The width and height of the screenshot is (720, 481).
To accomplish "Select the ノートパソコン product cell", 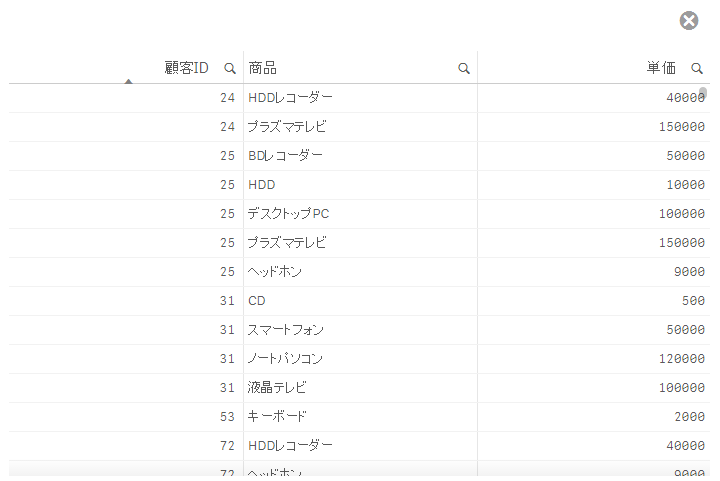I will point(360,359).
